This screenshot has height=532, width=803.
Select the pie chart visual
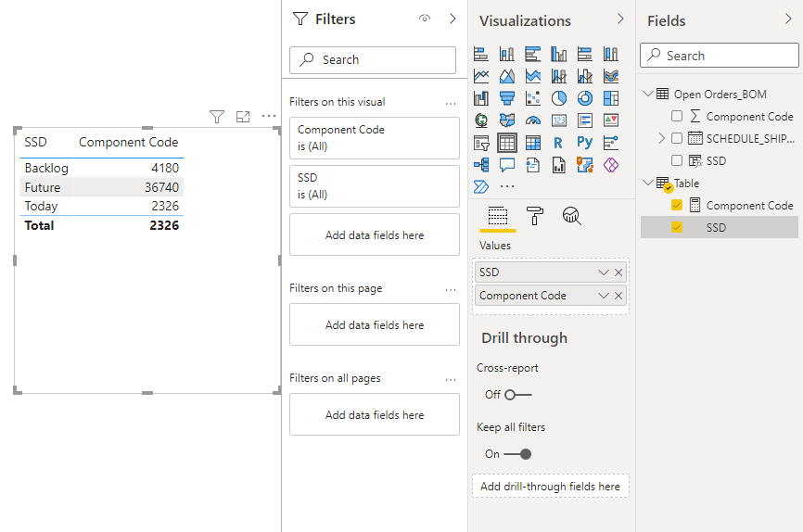559,98
